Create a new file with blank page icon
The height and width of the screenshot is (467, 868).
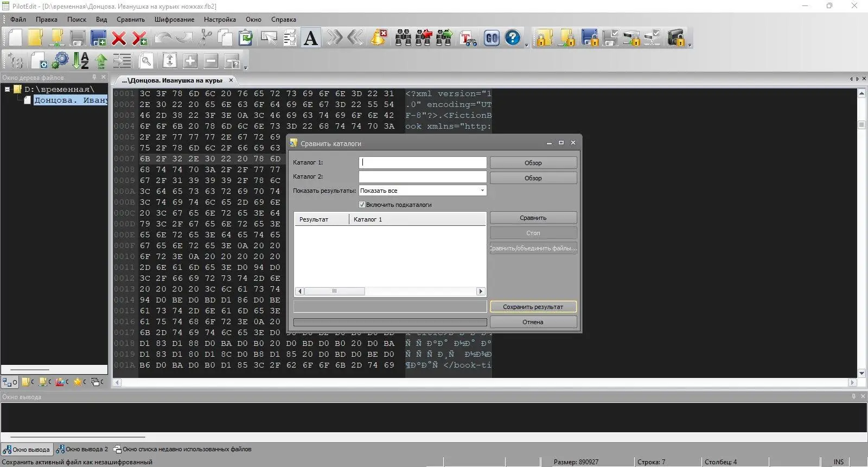click(x=16, y=38)
